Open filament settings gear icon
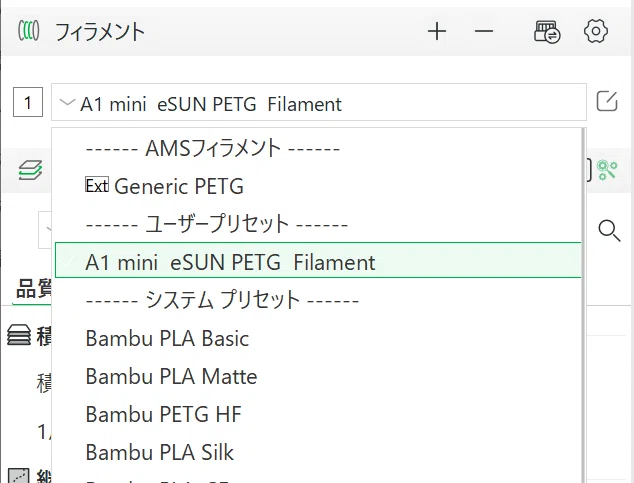The width and height of the screenshot is (634, 483). coord(596,31)
